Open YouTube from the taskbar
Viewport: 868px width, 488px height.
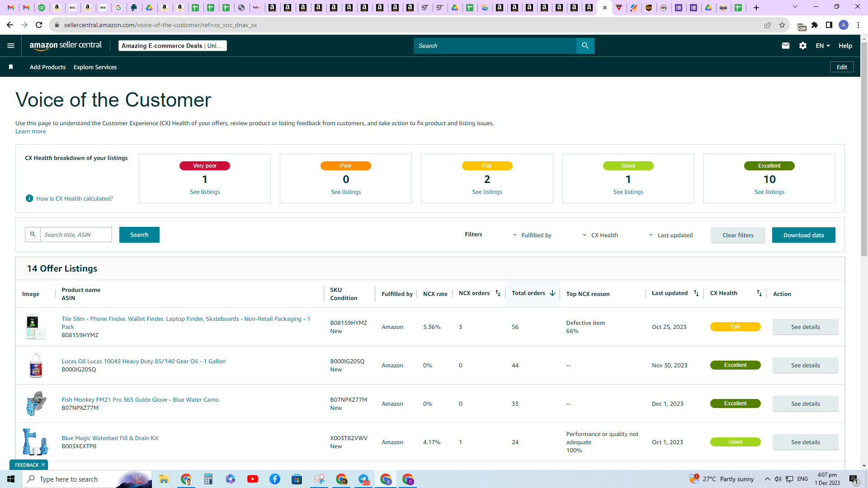[253, 479]
